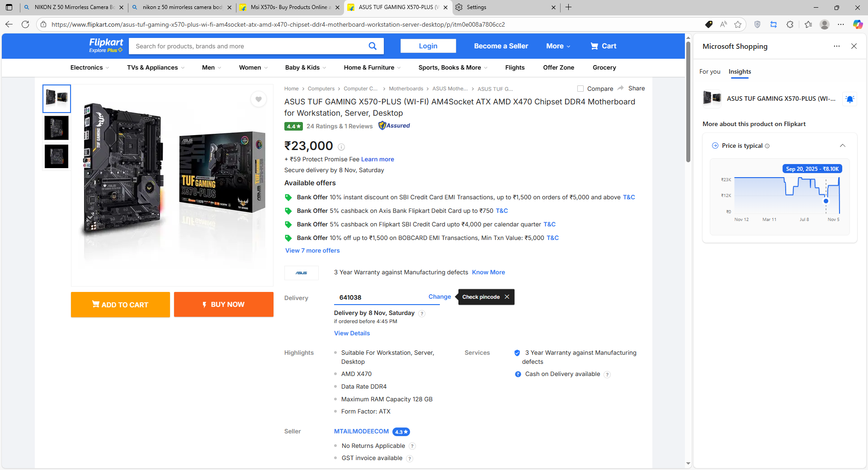Switch to the For you tab
The height and width of the screenshot is (470, 868).
[x=709, y=71]
